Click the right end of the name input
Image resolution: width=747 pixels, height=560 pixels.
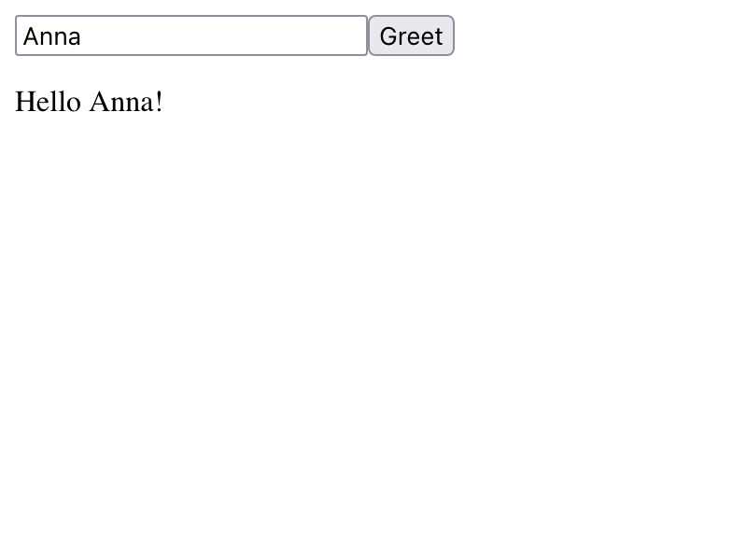click(x=355, y=35)
